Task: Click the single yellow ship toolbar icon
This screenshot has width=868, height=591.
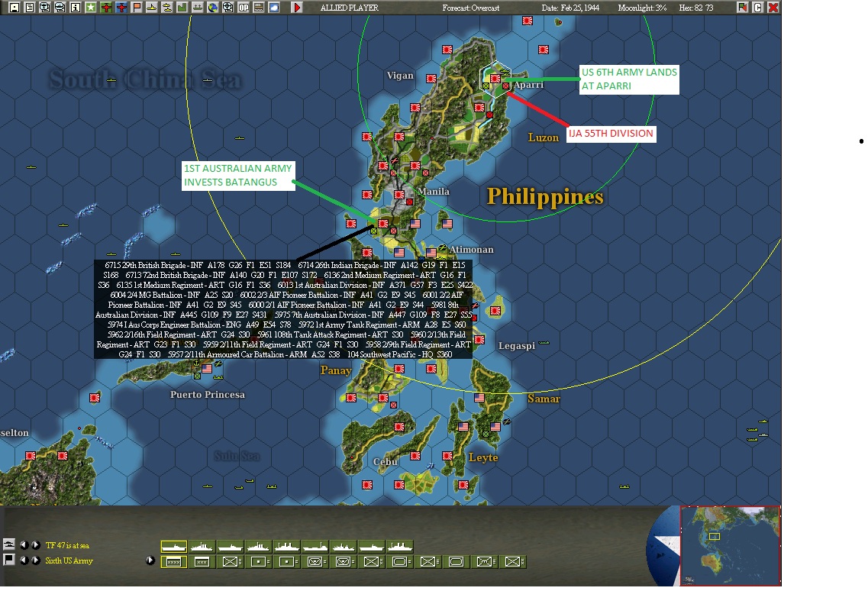Action: click(152, 8)
